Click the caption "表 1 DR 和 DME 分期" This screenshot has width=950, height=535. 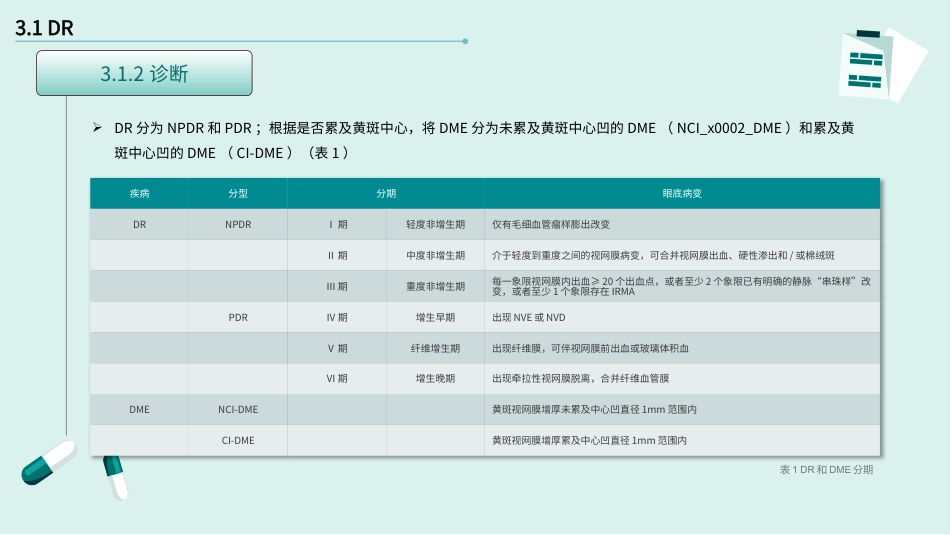point(826,470)
